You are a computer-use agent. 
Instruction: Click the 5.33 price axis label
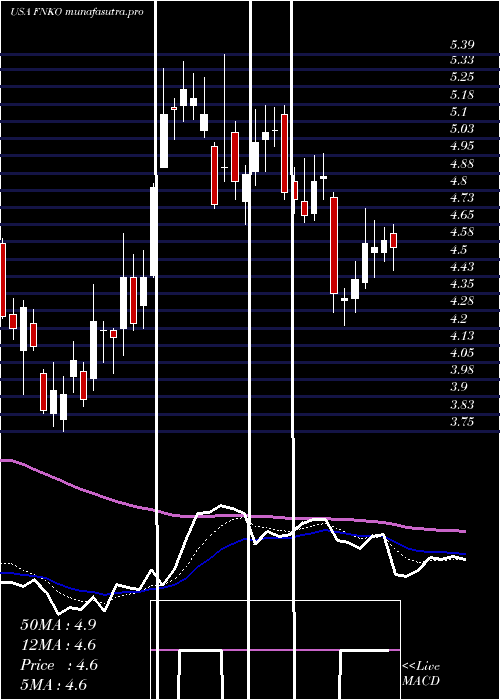462,60
